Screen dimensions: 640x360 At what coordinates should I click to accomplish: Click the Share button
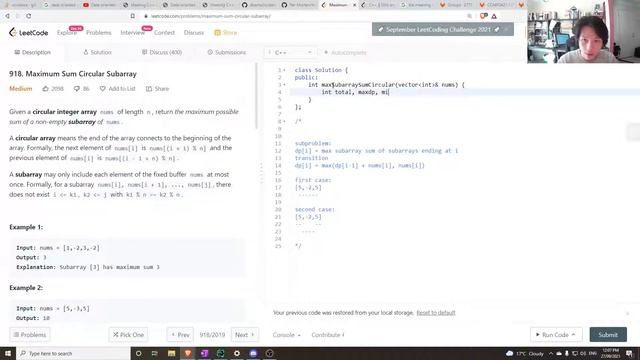pos(158,89)
